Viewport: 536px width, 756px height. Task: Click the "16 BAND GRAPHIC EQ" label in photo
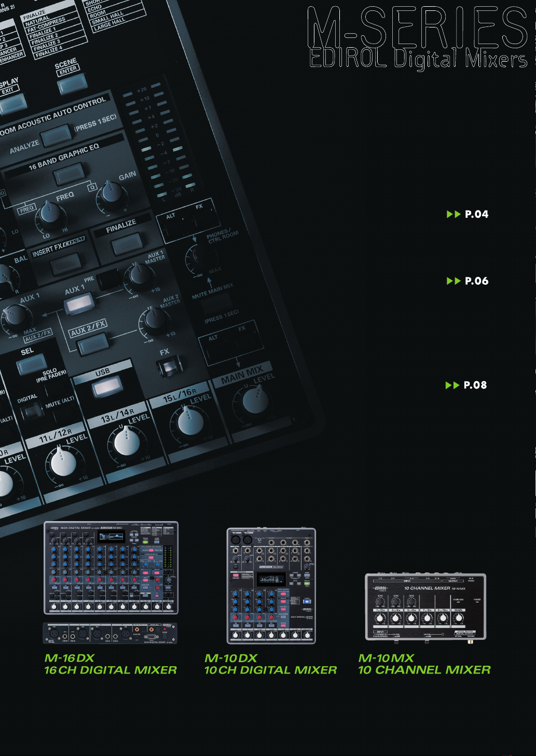pyautogui.click(x=64, y=157)
